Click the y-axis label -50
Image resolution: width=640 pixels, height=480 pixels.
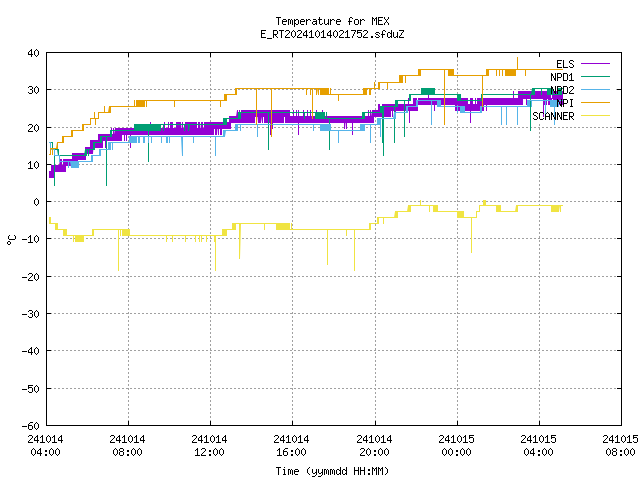[x=31, y=389]
